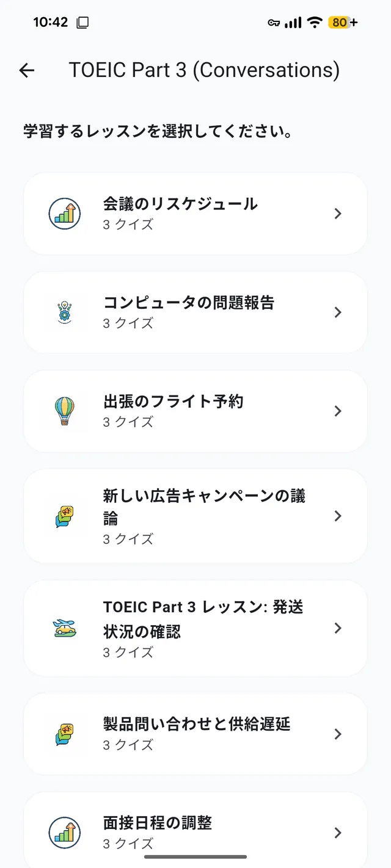This screenshot has height=868, width=391.
Task: Open the 発送状況の確認 lesson
Action: [195, 628]
